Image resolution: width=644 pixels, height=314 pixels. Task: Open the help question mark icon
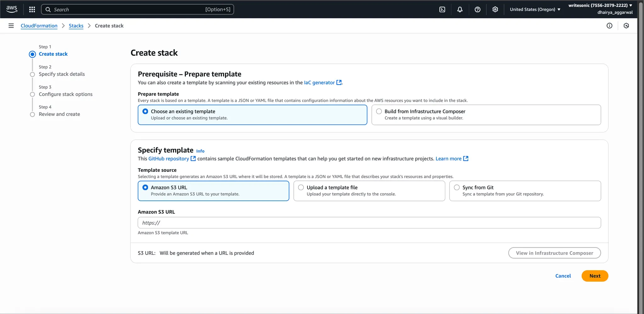tap(477, 9)
